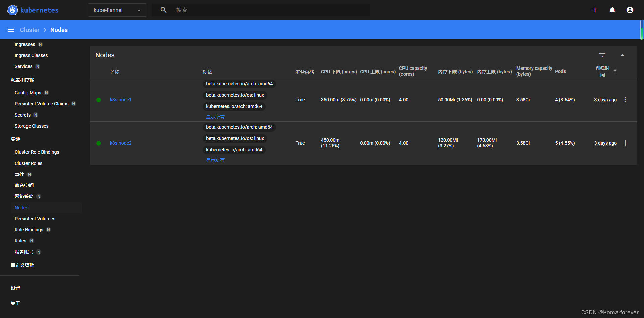Click k8s-node1 350.00m CPU value
644x318 pixels.
coord(338,100)
